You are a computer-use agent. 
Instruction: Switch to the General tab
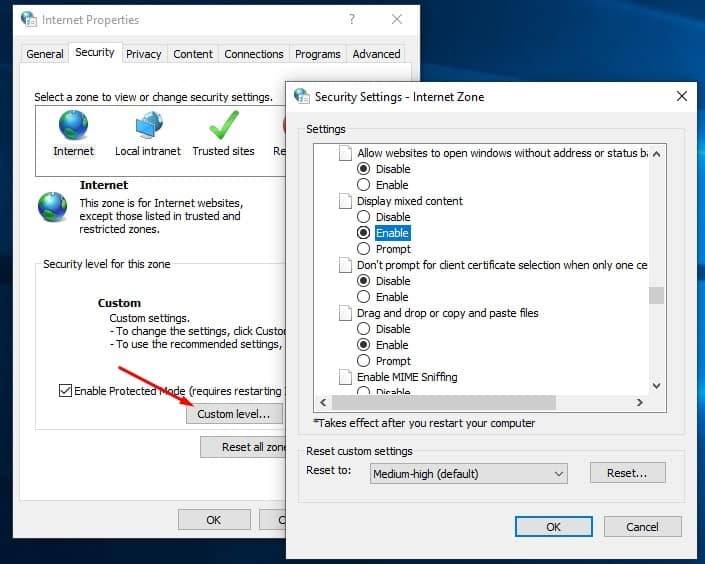pos(45,54)
